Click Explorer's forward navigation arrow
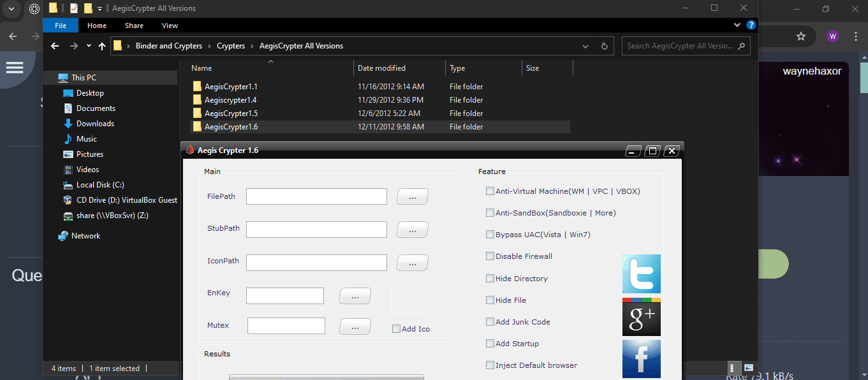The width and height of the screenshot is (868, 380). coord(74,46)
